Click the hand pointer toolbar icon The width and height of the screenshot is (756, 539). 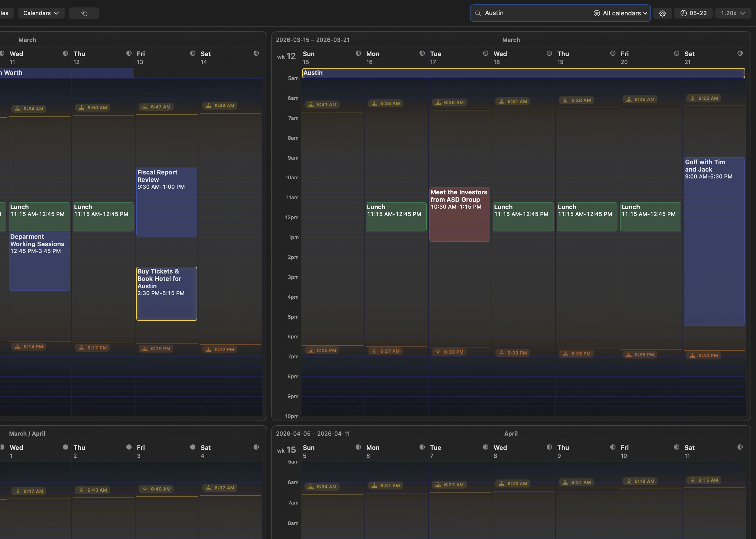click(84, 13)
